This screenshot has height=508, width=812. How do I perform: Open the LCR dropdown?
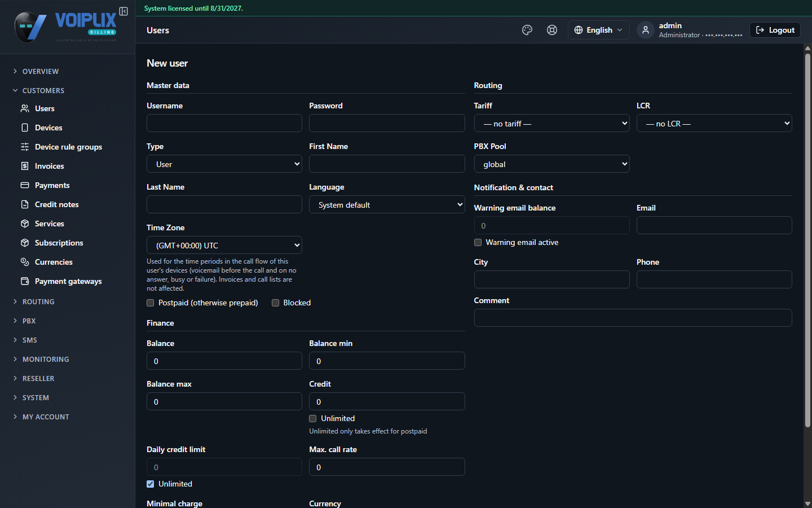(x=714, y=124)
